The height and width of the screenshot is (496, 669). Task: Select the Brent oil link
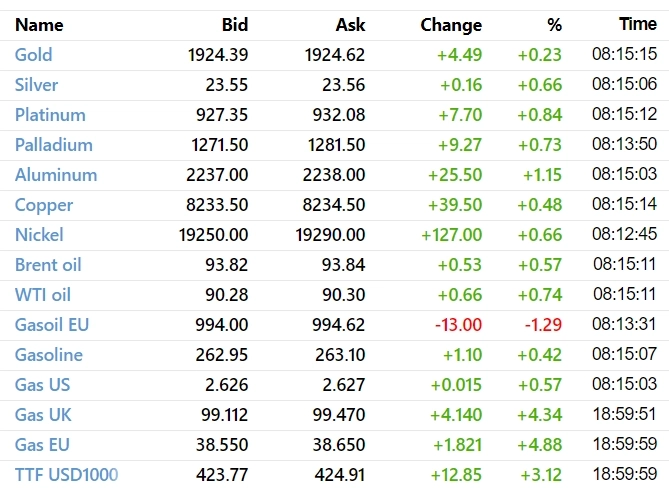(48, 265)
